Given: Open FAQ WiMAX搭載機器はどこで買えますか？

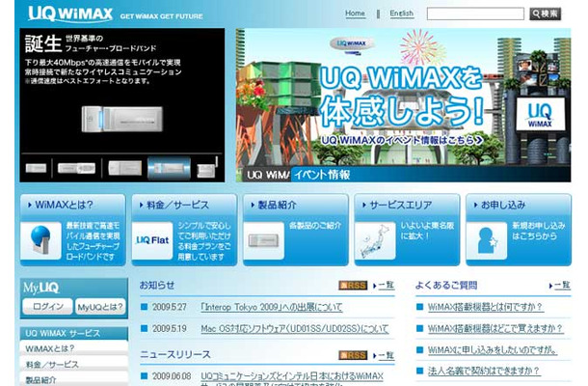Looking at the screenshot, I should pos(495,328).
